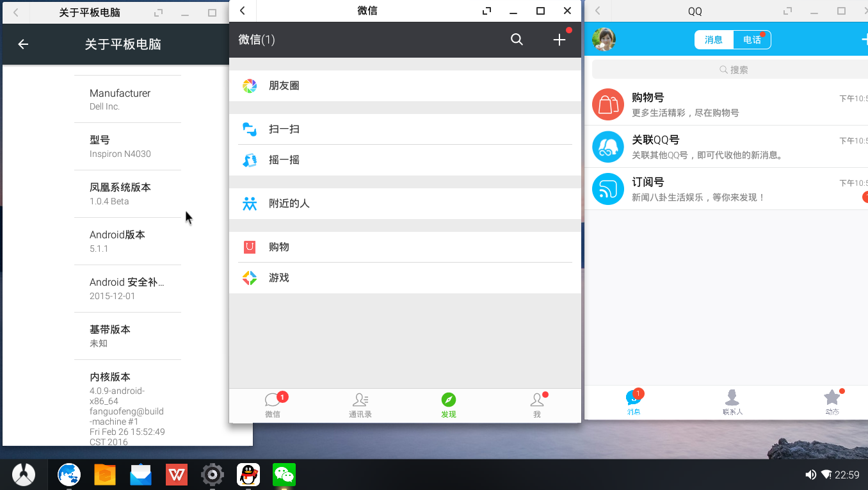Search in WeChat with magnifier icon
Image resolution: width=868 pixels, height=490 pixels.
[517, 40]
